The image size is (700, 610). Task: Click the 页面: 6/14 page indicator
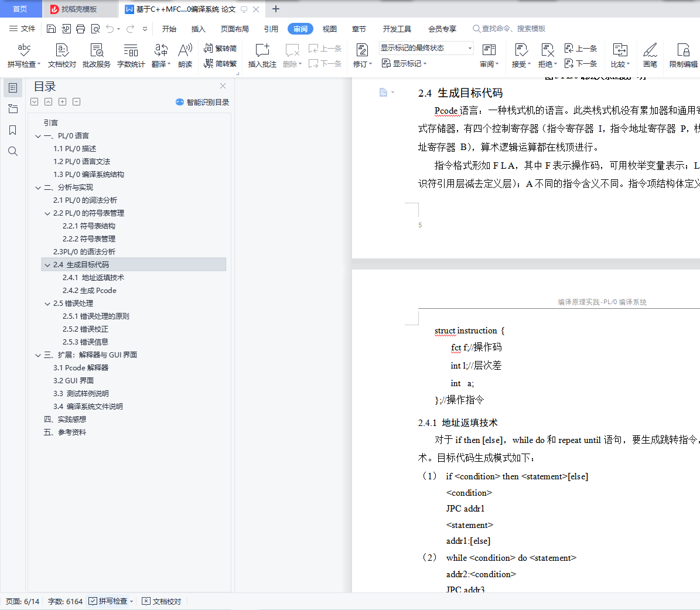click(23, 602)
